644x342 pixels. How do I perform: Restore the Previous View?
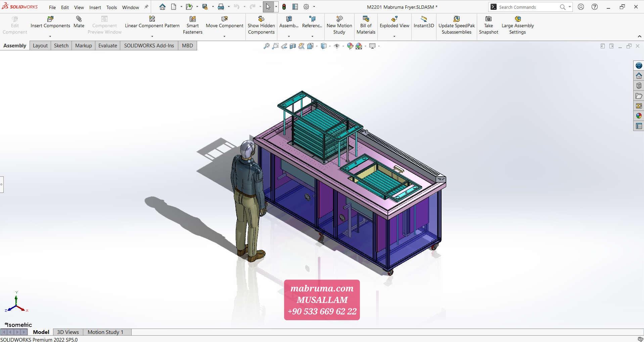284,46
